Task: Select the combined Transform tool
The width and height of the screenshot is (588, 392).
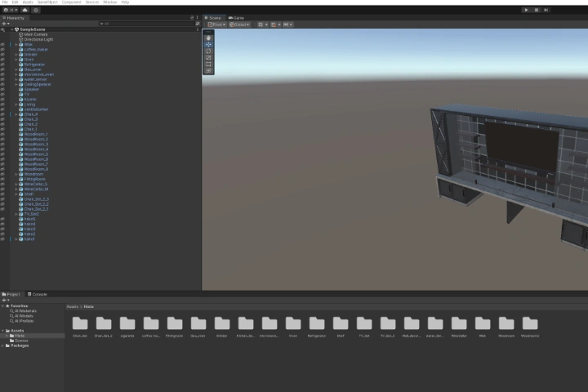Action: point(208,71)
